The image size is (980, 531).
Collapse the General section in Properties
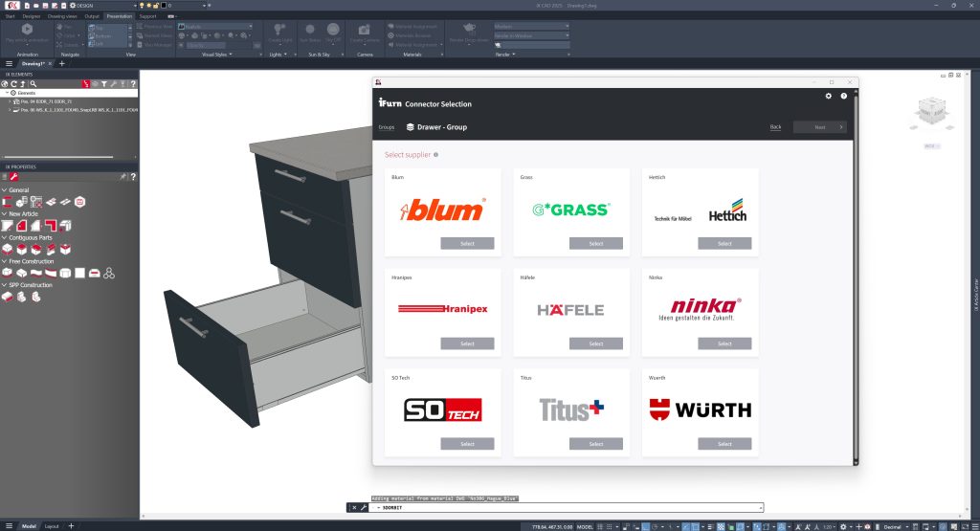pyautogui.click(x=4, y=190)
